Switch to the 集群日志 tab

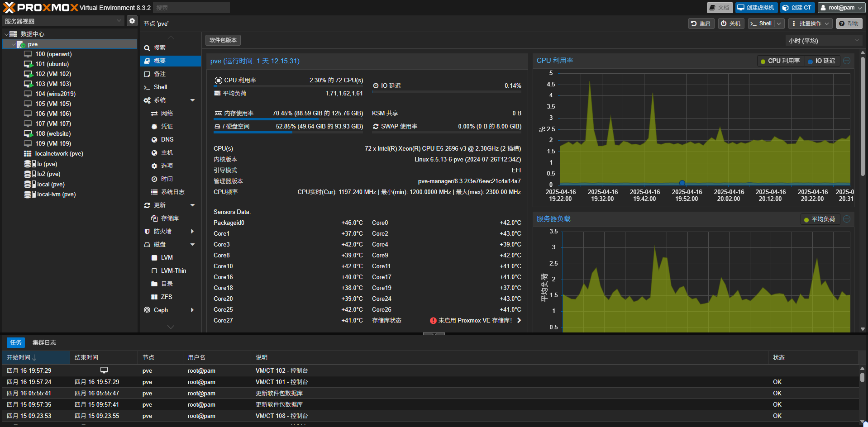pos(44,343)
